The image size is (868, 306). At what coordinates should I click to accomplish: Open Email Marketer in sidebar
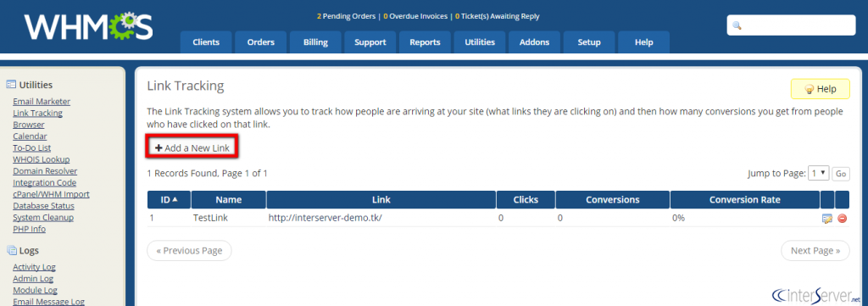tap(42, 101)
